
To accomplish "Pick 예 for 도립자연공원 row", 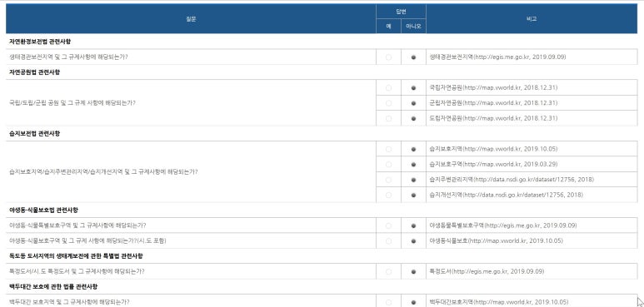I will click(388, 118).
